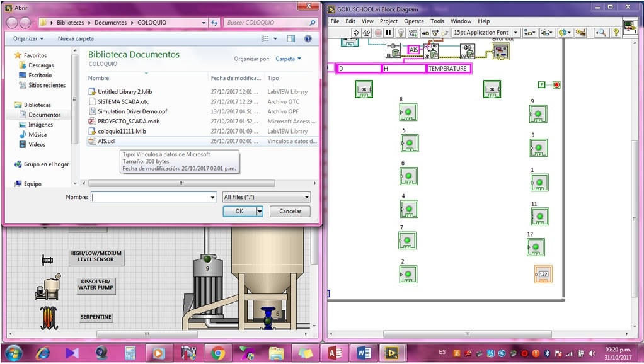The width and height of the screenshot is (644, 364).
Task: Click the Abort Execution stop button
Action: point(378,33)
